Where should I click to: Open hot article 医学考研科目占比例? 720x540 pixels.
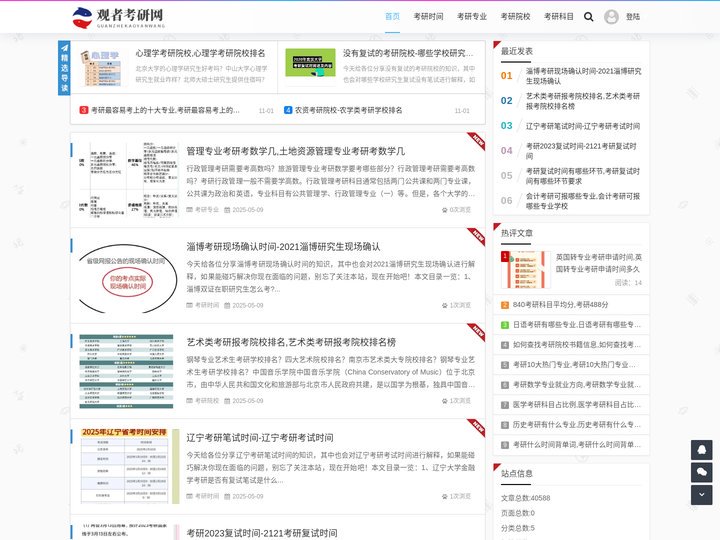[x=577, y=405]
